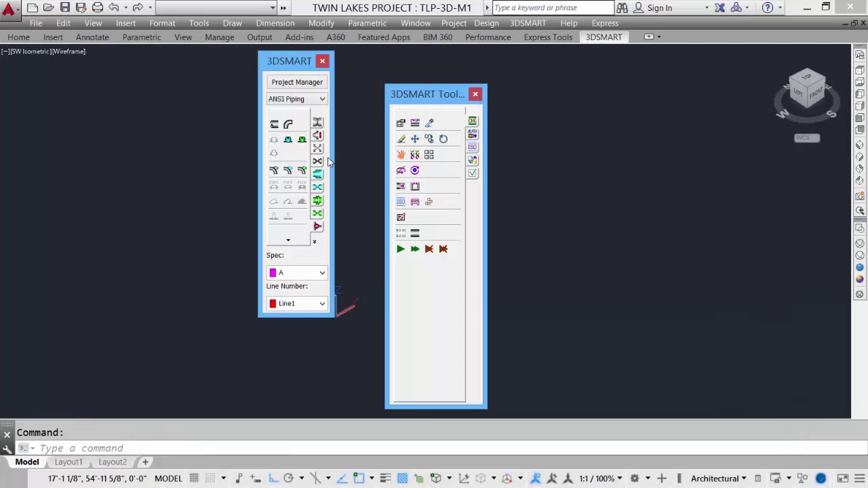Click the pink BOM report icon
Screen dimensions: 868x488
pyautogui.click(x=415, y=201)
